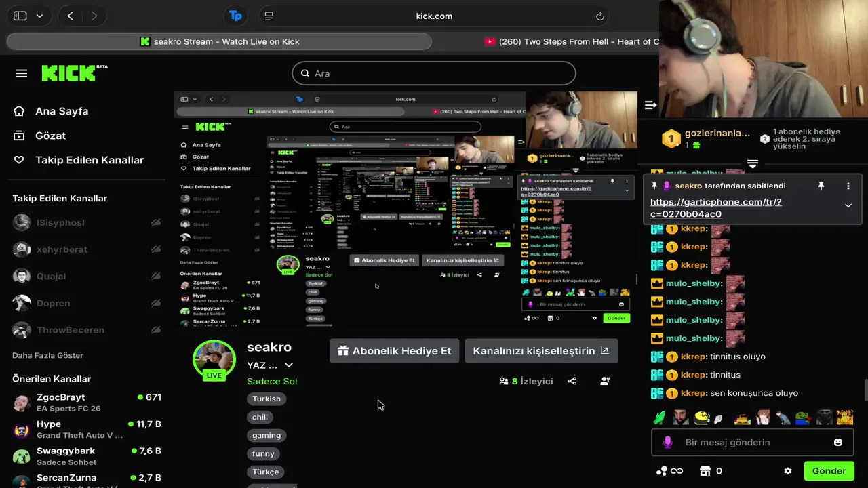The image size is (868, 488).
Task: Open chat settings gear
Action: [787, 471]
